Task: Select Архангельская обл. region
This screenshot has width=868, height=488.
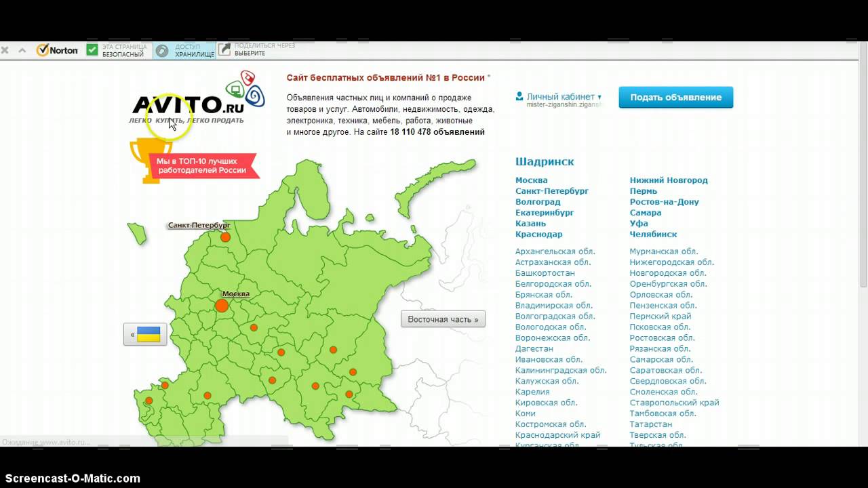Action: pos(555,251)
